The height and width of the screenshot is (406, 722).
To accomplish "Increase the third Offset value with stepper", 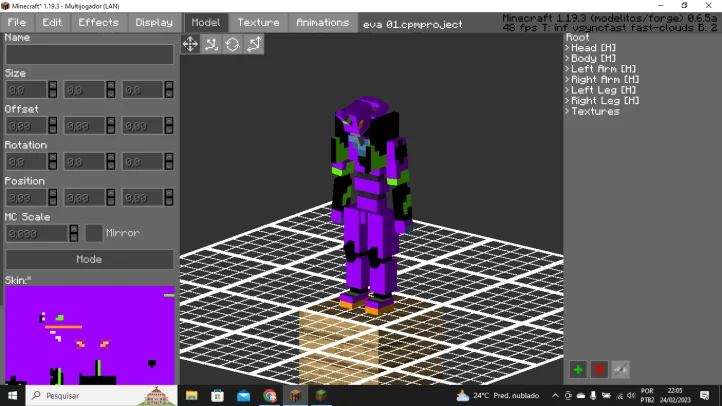I will (169, 122).
